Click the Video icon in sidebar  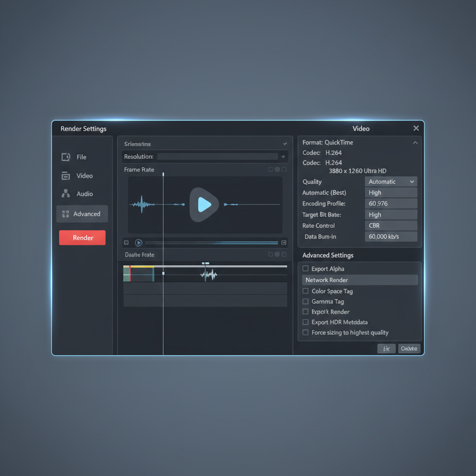tap(66, 176)
